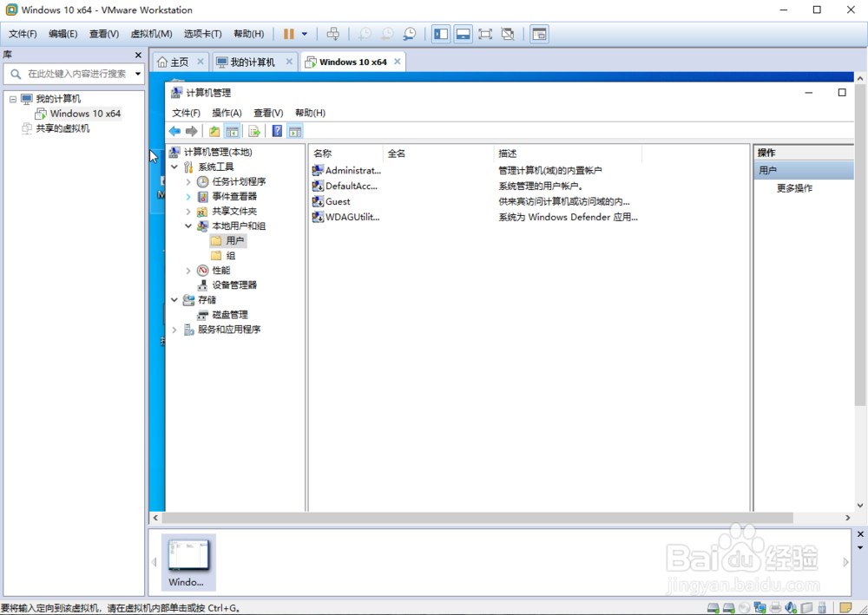Click the vertical scrollbar of VM view

[x=860, y=245]
